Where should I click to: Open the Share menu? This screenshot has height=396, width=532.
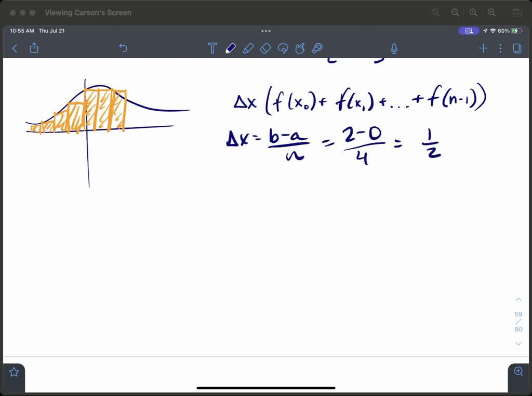tap(33, 48)
